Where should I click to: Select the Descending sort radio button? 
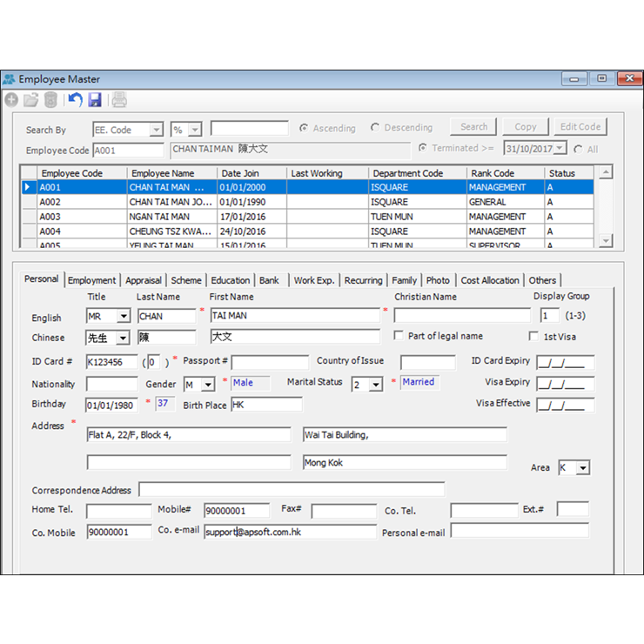tap(375, 128)
